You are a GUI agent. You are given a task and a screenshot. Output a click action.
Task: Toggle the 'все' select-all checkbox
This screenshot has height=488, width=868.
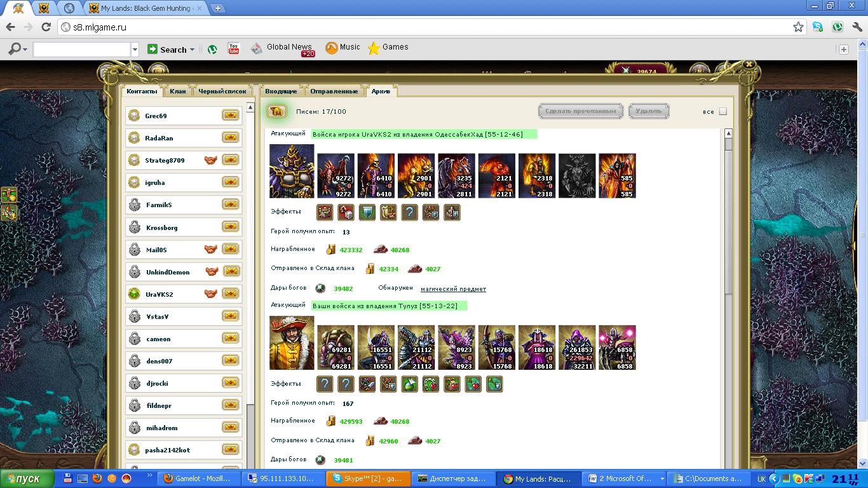(722, 111)
